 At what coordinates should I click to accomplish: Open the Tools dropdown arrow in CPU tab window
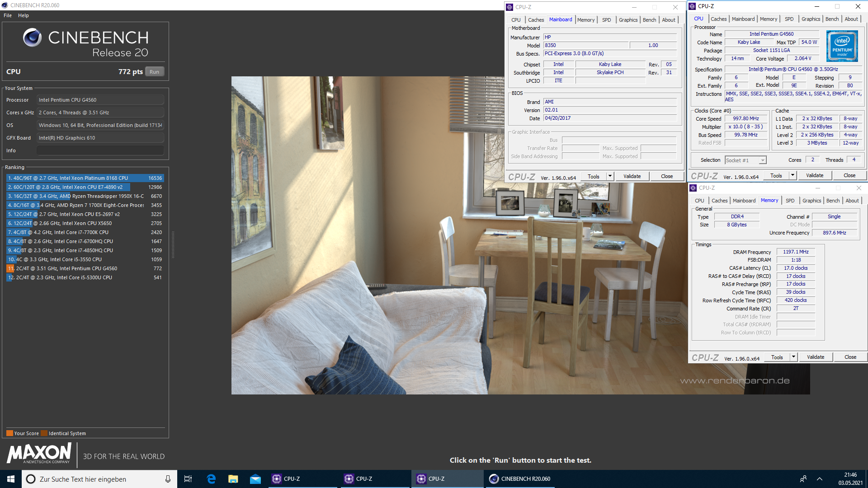click(793, 175)
